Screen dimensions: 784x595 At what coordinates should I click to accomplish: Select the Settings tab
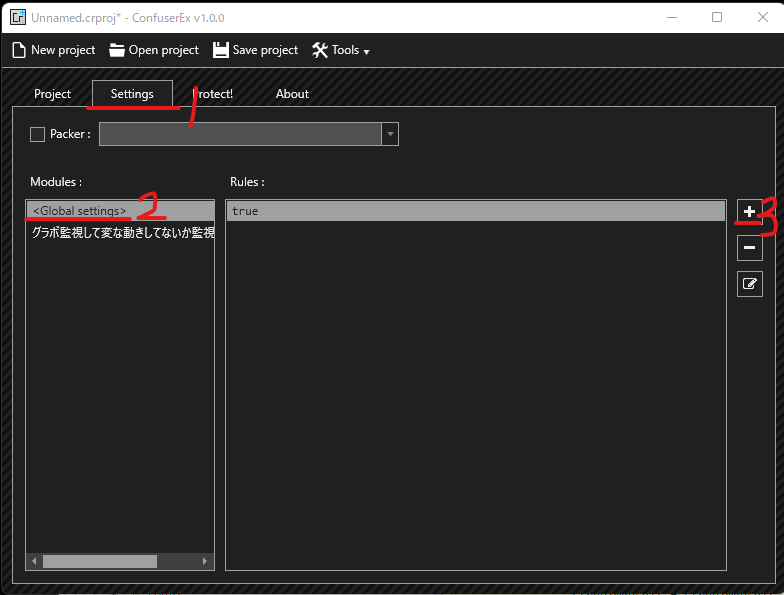(132, 94)
